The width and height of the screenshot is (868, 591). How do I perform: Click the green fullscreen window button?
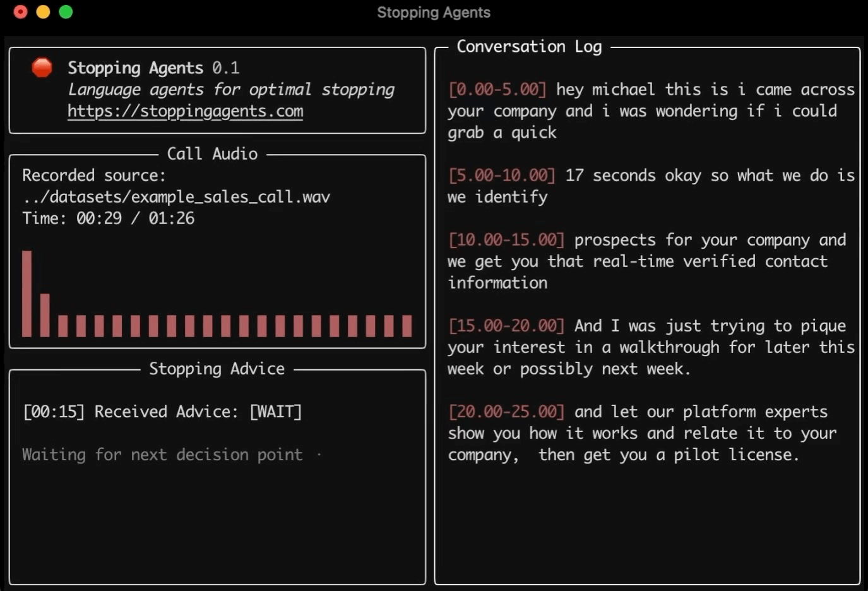66,12
